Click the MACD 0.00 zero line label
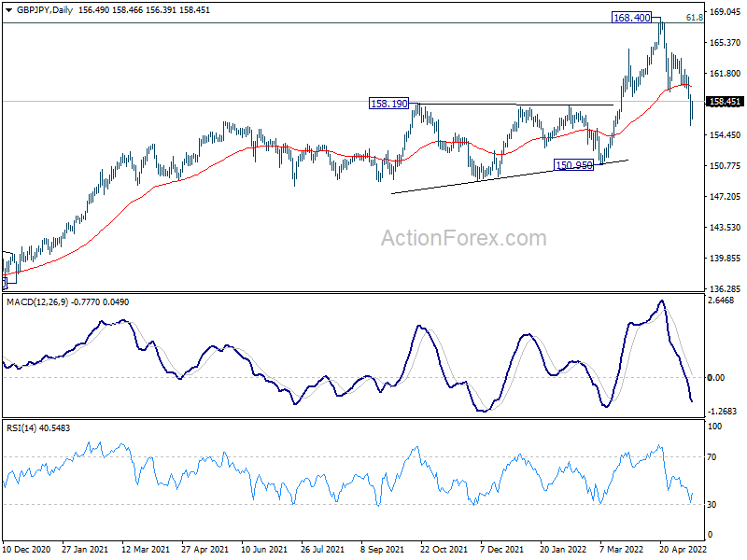This screenshot has width=747, height=560. click(x=716, y=378)
